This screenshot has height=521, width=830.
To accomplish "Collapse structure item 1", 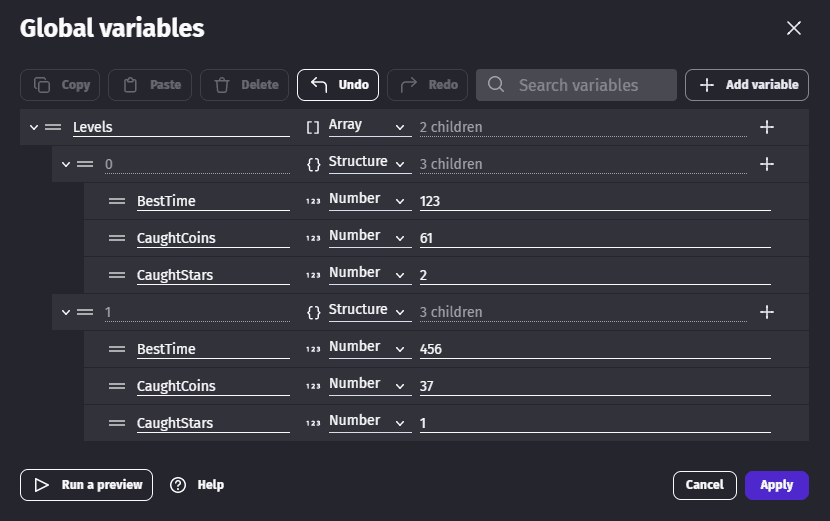I will coord(66,312).
